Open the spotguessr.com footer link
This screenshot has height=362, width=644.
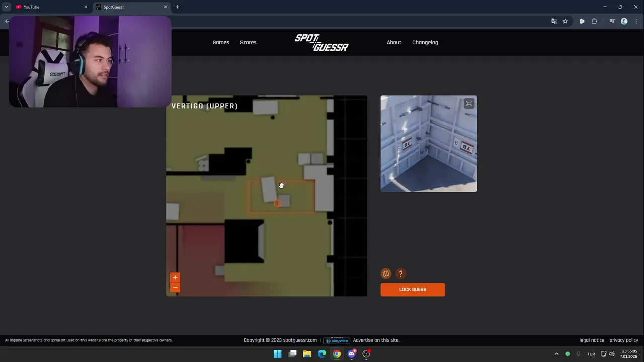[x=300, y=340]
